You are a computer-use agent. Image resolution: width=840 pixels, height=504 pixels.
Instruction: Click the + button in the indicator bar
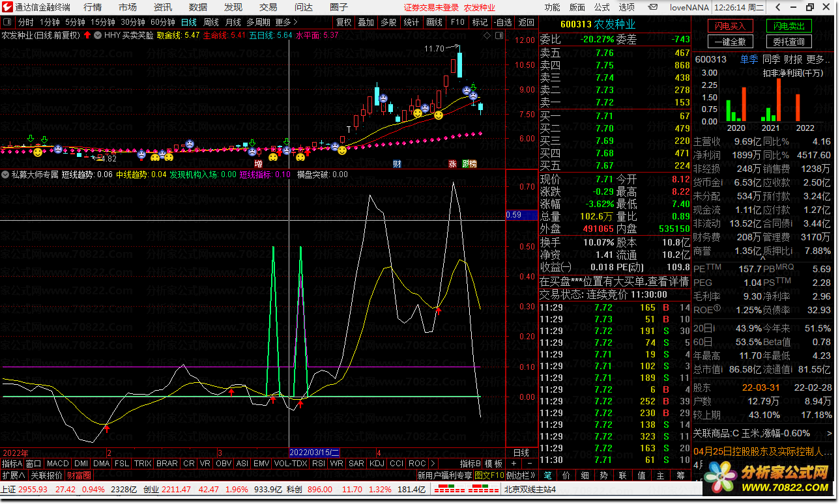point(514,464)
